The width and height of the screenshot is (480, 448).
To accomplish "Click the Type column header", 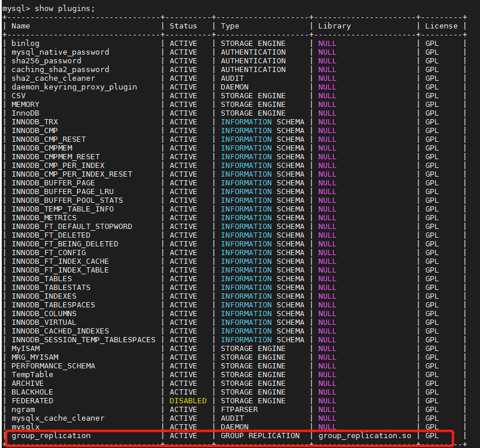I will click(230, 26).
